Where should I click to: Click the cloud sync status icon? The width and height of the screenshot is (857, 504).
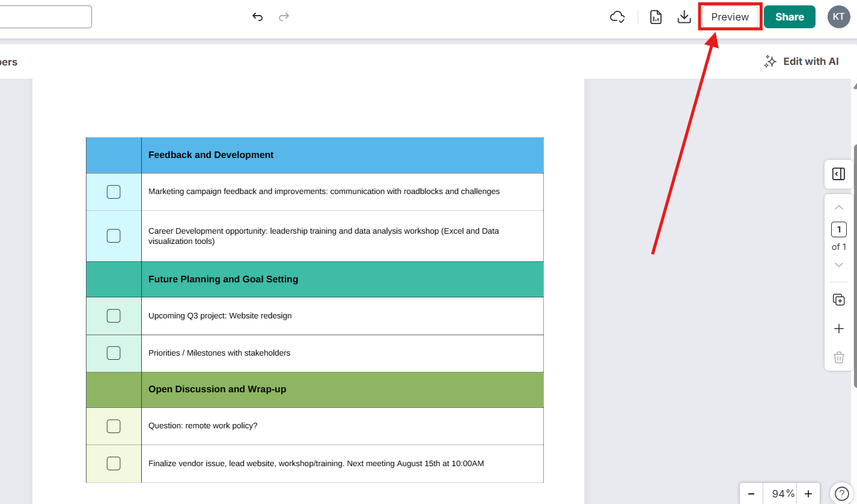point(617,17)
